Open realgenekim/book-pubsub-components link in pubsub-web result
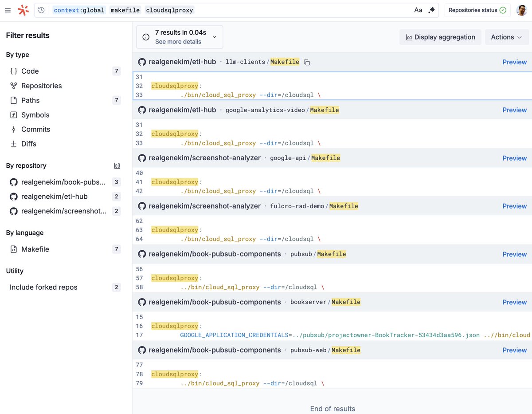 (x=215, y=350)
